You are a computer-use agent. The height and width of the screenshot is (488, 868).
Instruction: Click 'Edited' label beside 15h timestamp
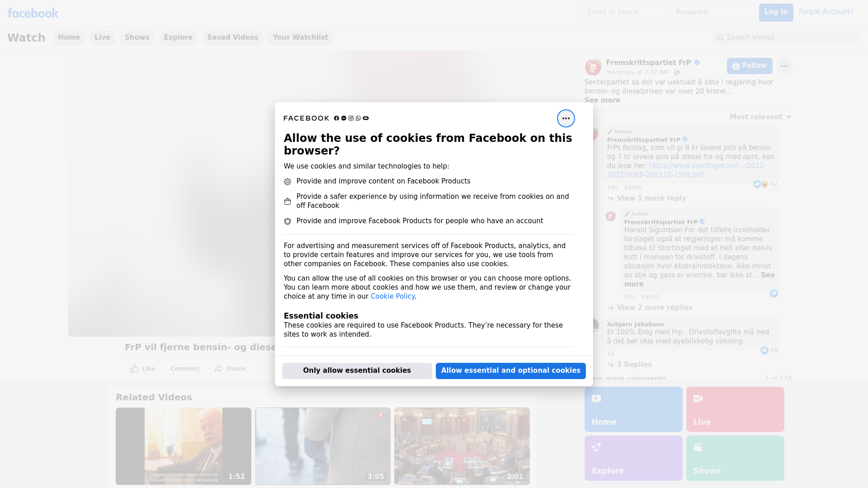(650, 297)
